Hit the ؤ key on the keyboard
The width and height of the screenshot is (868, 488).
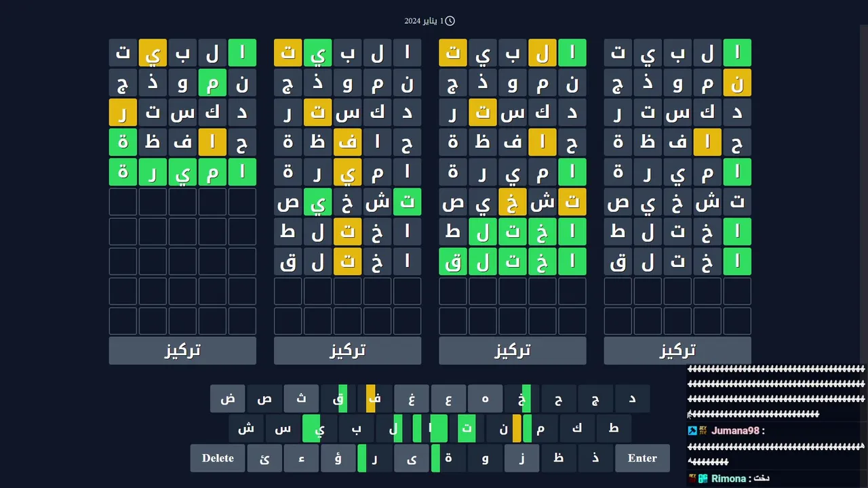(x=338, y=458)
